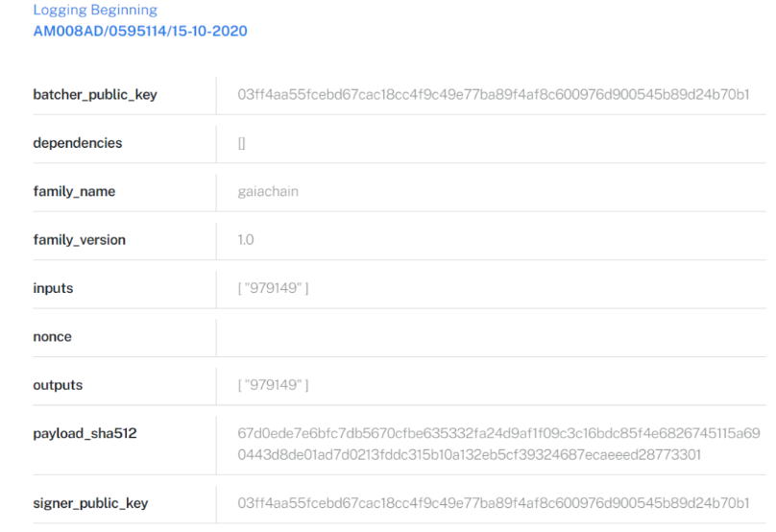Select the gaiachain family name value

(x=268, y=191)
